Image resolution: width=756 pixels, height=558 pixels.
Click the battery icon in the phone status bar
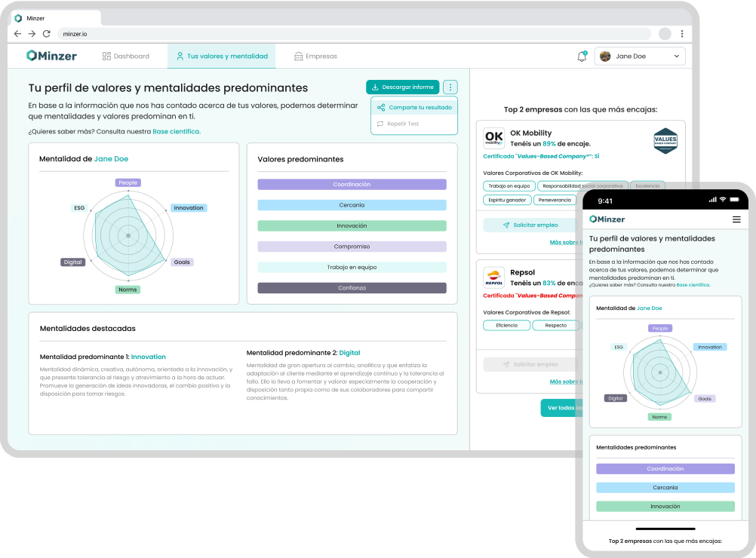pyautogui.click(x=735, y=200)
